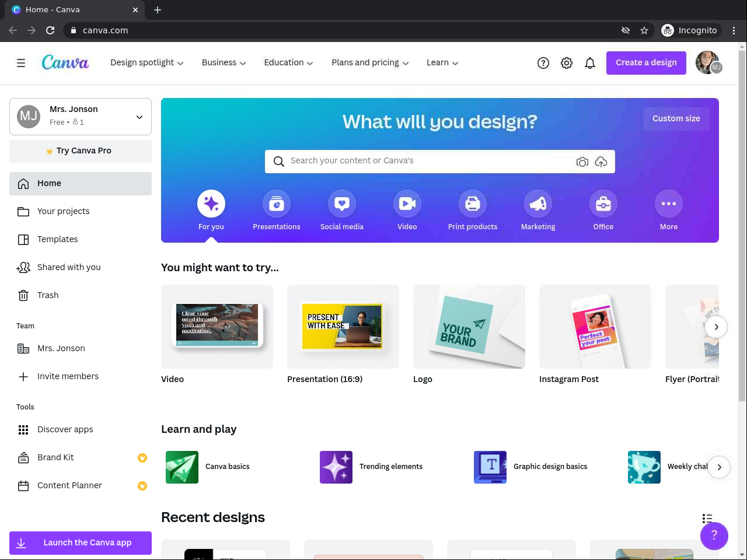The width and height of the screenshot is (747, 560).
Task: Go to Home in sidebar
Action: (81, 184)
